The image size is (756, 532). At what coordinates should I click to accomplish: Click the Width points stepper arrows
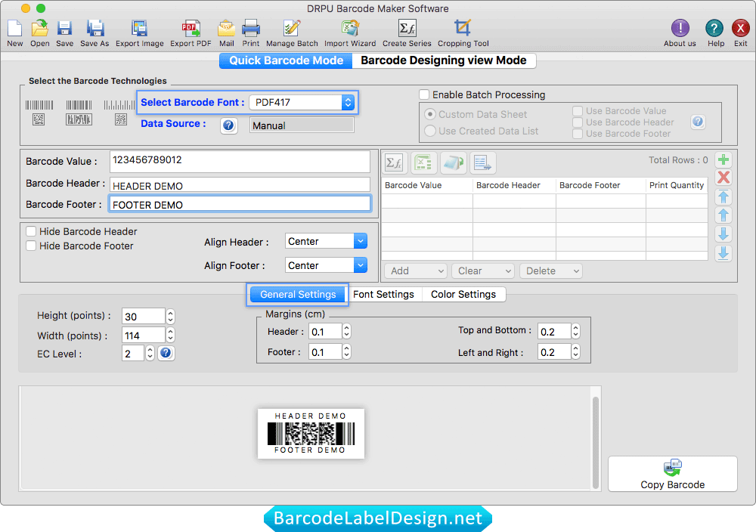(170, 335)
